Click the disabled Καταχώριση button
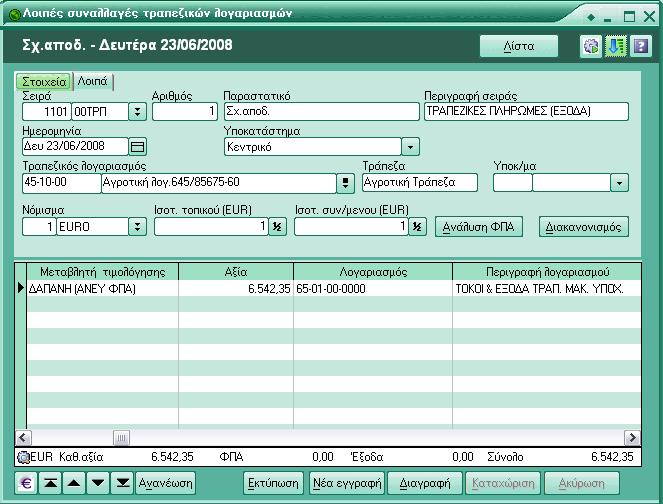The width and height of the screenshot is (663, 504). [503, 483]
